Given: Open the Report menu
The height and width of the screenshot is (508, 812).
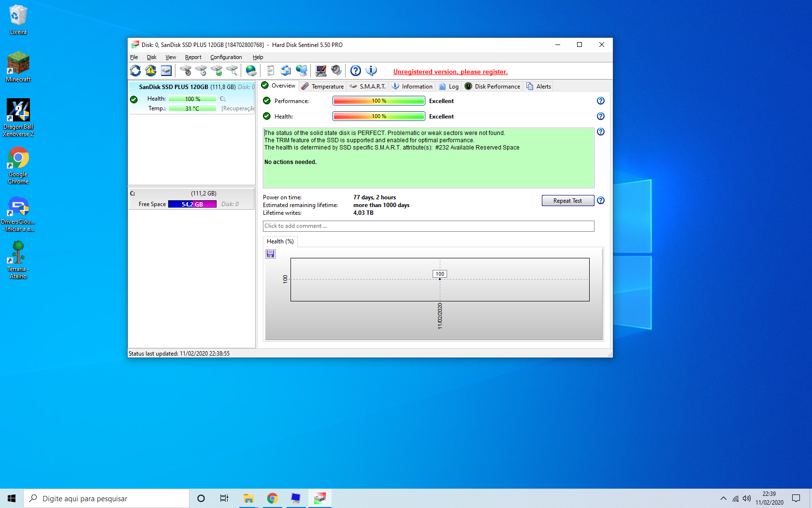Looking at the screenshot, I should pyautogui.click(x=193, y=57).
